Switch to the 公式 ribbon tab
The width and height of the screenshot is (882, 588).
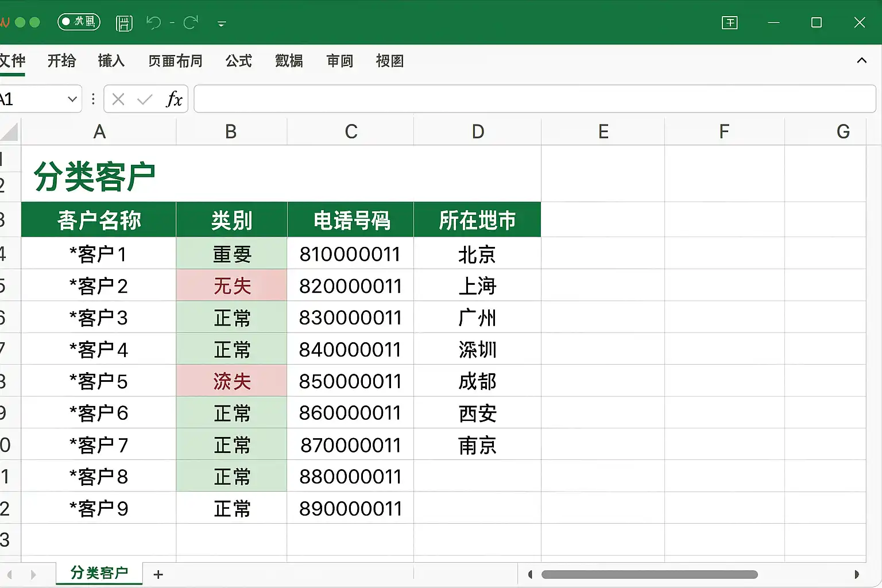pos(238,61)
